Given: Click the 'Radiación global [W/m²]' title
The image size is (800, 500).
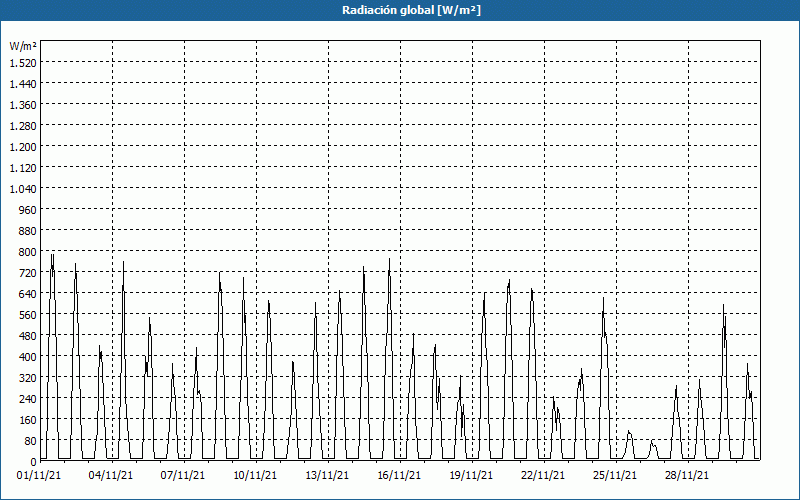Looking at the screenshot, I should [411, 10].
